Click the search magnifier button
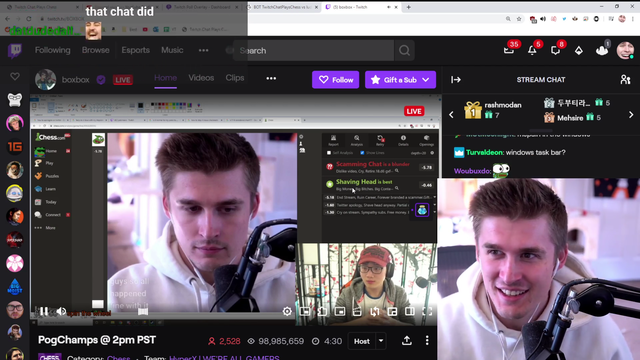 tap(404, 51)
